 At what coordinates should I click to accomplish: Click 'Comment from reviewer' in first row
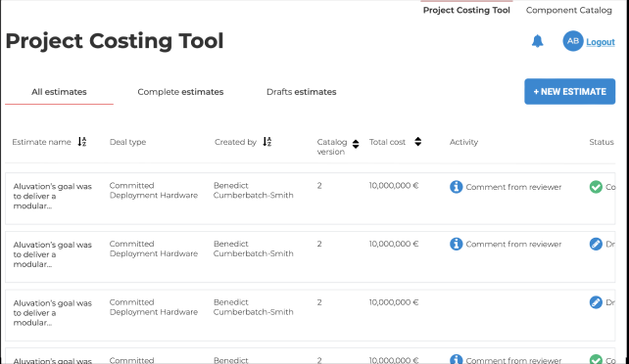pos(513,187)
